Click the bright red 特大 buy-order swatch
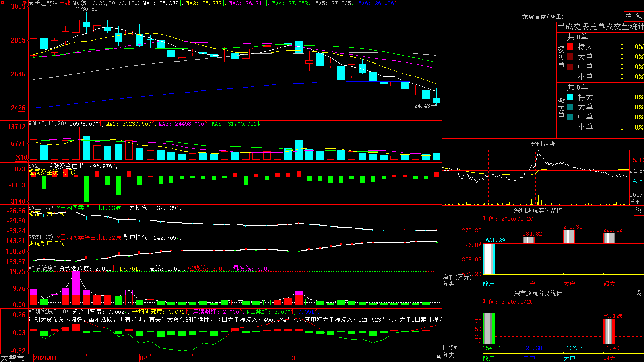 pyautogui.click(x=570, y=47)
